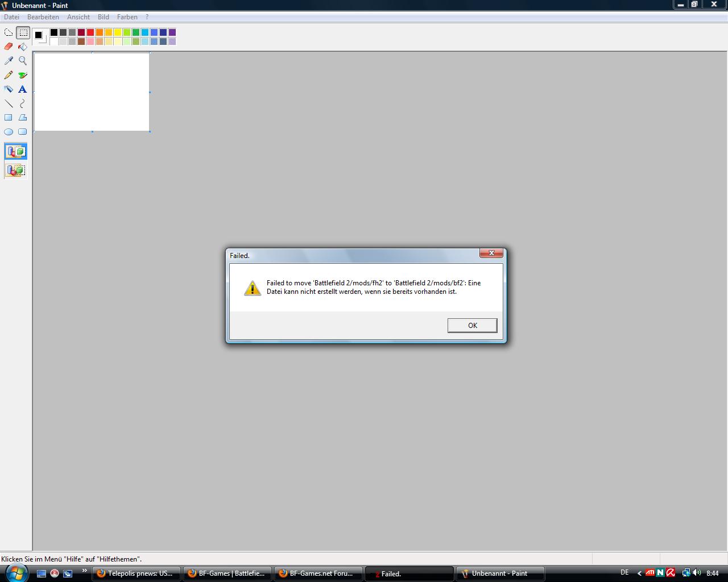Click the Paint title bar icon
The height and width of the screenshot is (582, 728).
pyautogui.click(x=5, y=5)
